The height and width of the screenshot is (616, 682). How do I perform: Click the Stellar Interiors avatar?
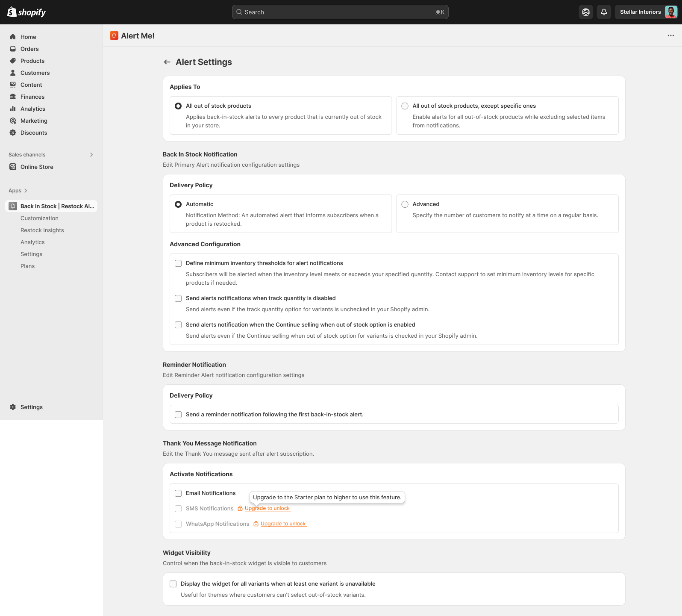coord(671,12)
